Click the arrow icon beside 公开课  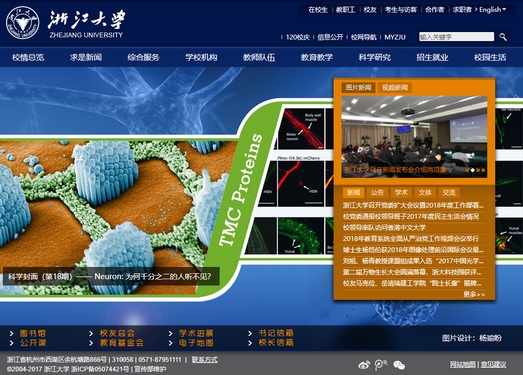[12, 343]
